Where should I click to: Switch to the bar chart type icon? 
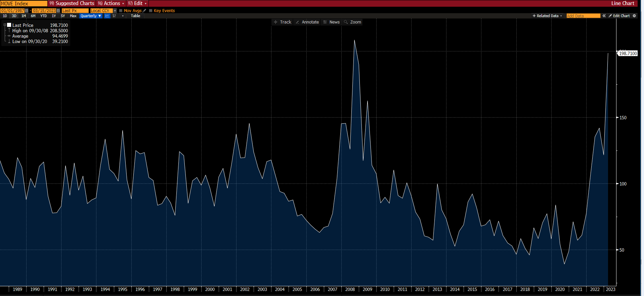click(x=115, y=16)
